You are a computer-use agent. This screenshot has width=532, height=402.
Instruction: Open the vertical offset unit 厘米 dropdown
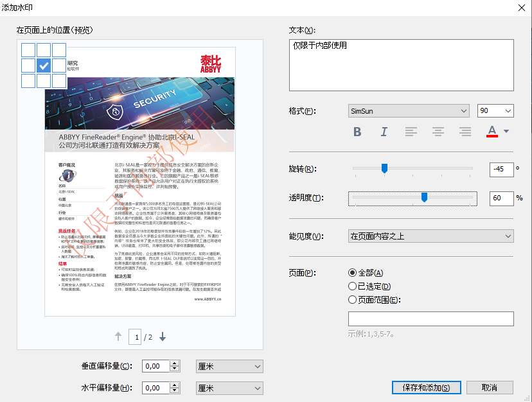tap(229, 367)
